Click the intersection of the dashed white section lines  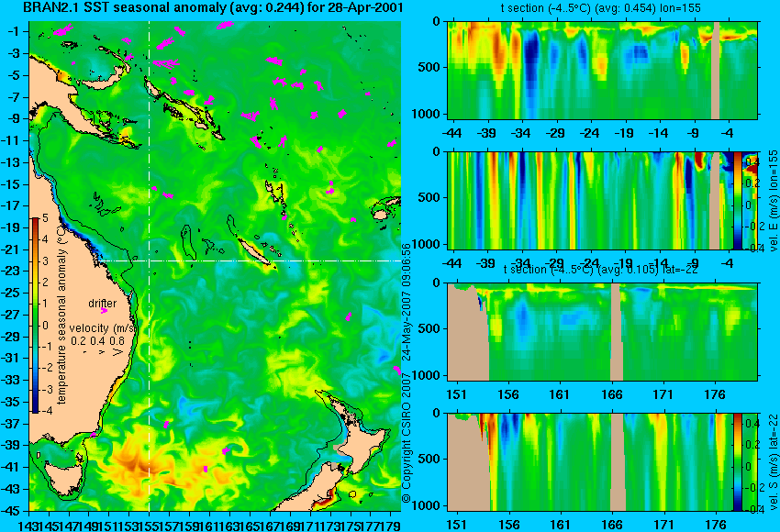tap(150, 260)
